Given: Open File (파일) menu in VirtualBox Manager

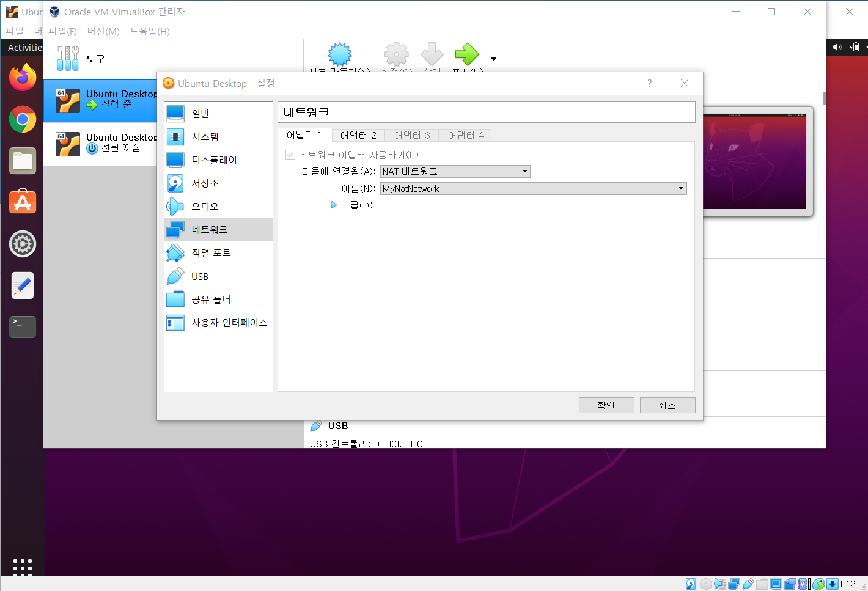Looking at the screenshot, I should (x=62, y=31).
